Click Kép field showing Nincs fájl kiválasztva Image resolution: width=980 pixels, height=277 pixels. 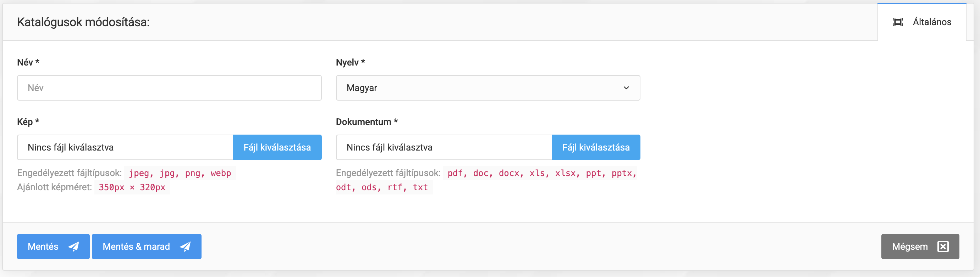click(125, 147)
